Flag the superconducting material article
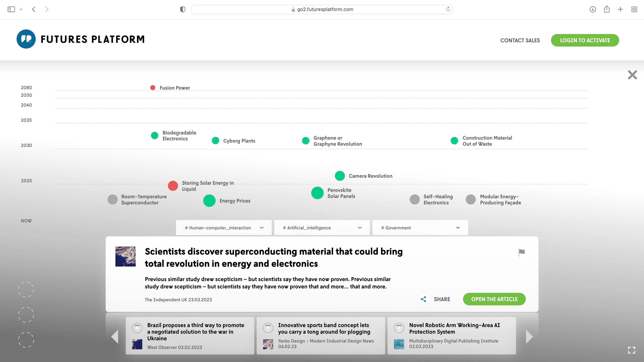This screenshot has height=362, width=644. [522, 252]
